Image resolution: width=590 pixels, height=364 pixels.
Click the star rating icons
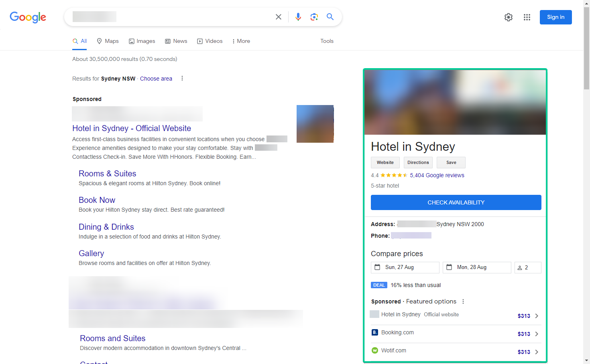394,175
